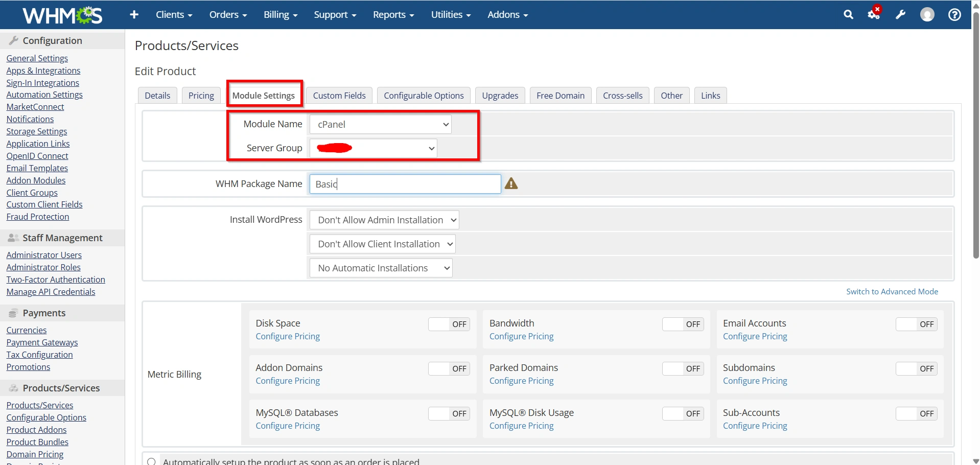Image resolution: width=980 pixels, height=465 pixels.
Task: Click the WHM Package Name input field
Action: tap(405, 184)
